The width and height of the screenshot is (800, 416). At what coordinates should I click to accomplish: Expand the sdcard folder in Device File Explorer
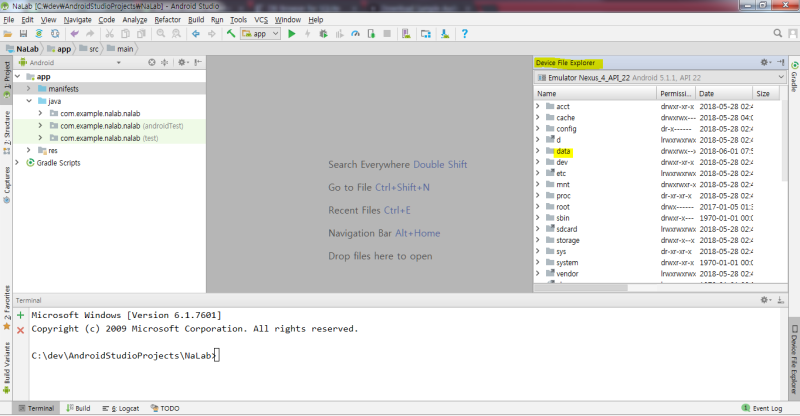538,229
